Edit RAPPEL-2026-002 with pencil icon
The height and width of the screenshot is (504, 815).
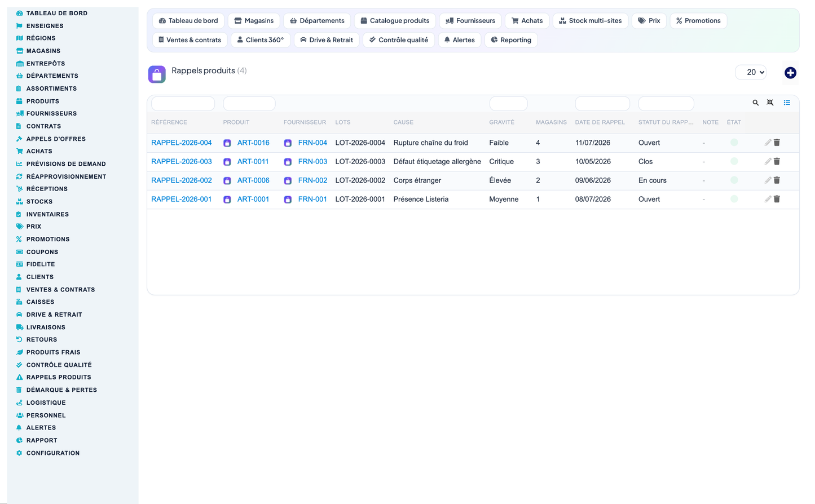click(x=768, y=180)
